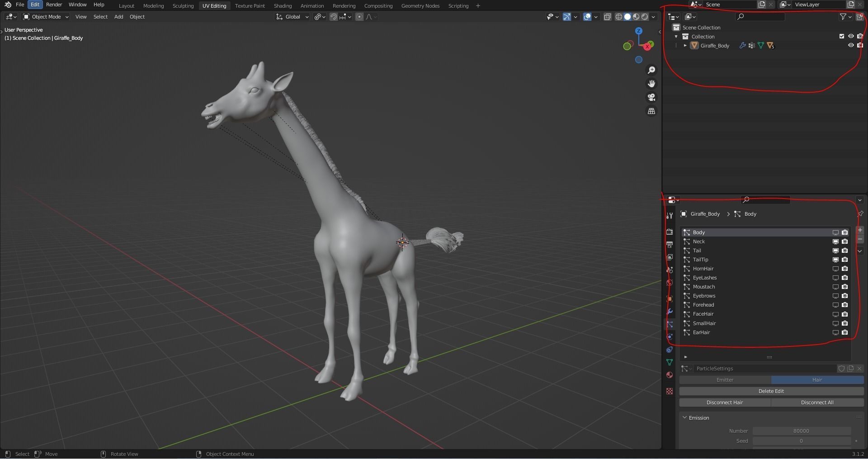868x459 pixels.
Task: Switch to Shading workspace tab
Action: click(x=283, y=6)
